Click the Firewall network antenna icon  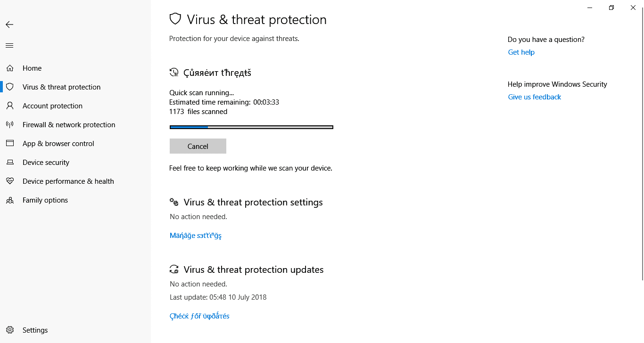(x=10, y=125)
